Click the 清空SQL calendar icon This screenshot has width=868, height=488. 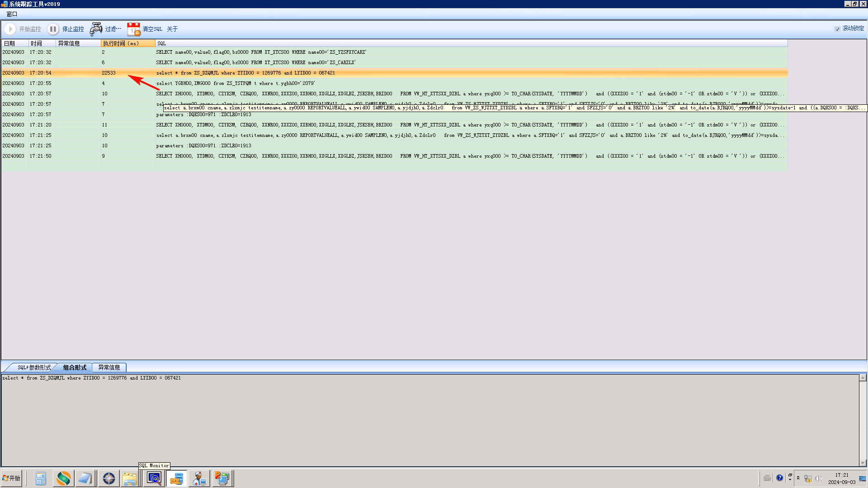coord(133,29)
